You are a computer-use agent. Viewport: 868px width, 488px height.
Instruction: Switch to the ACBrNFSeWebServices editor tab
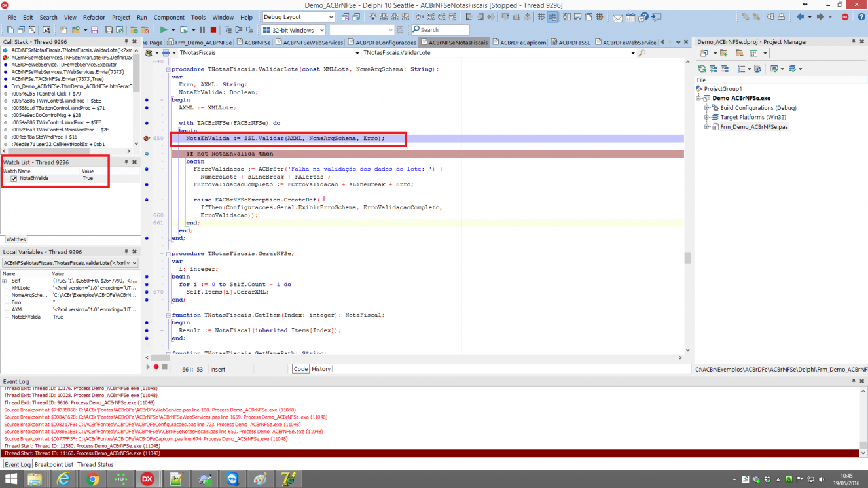coord(310,43)
